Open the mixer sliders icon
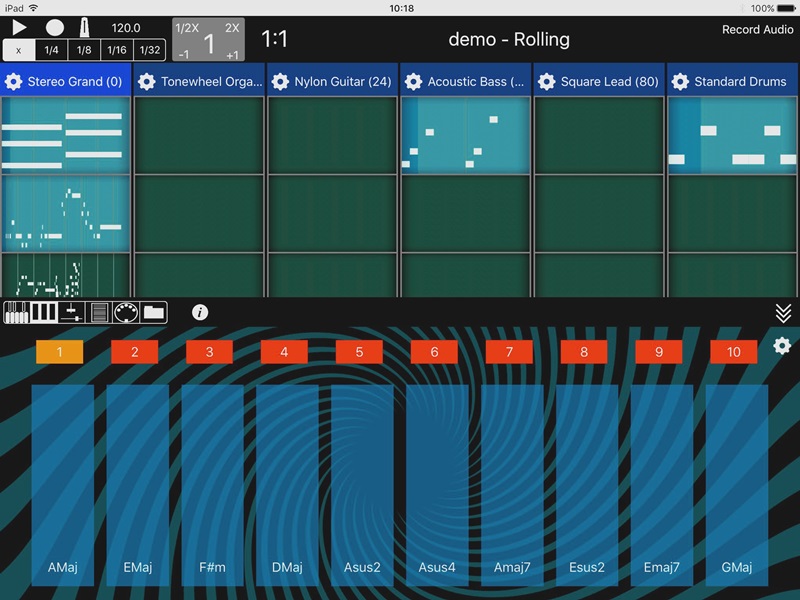Screen dimensions: 800x600 pos(71,312)
